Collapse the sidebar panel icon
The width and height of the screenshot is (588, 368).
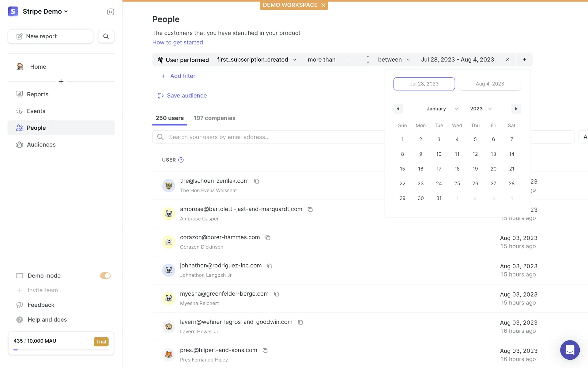pyautogui.click(x=111, y=12)
